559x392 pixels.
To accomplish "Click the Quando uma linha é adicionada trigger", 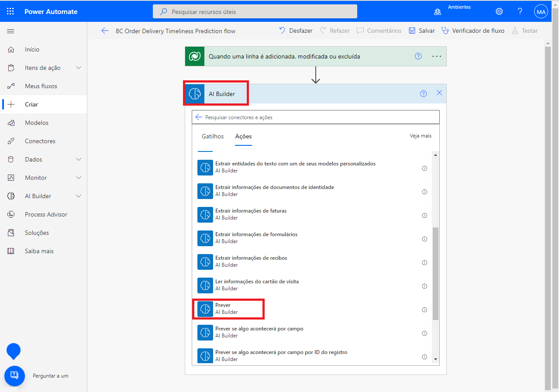I will [x=316, y=56].
